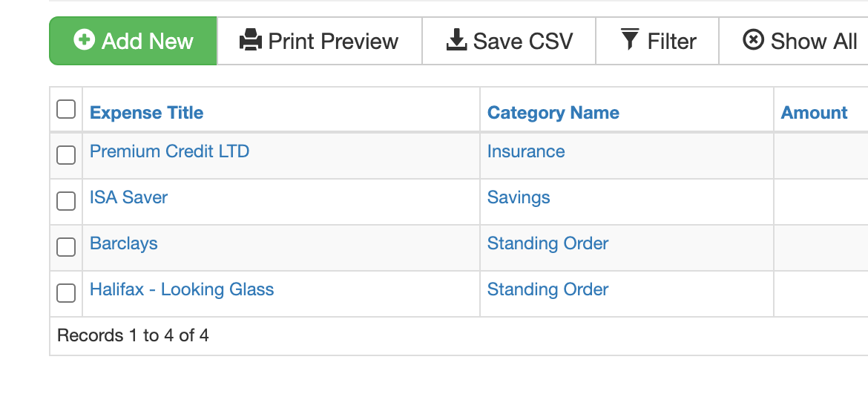Tick the select-all checkbox in table header
This screenshot has width=868, height=417.
click(66, 109)
